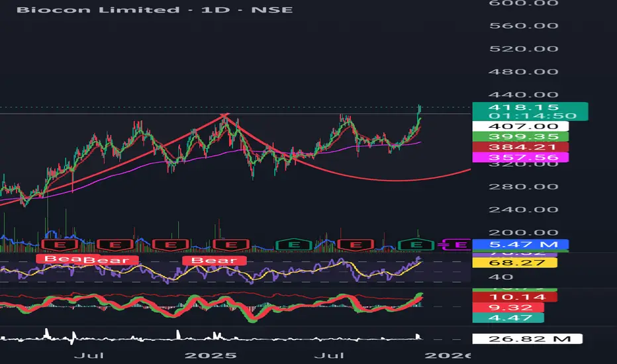Image resolution: width=617 pixels, height=364 pixels.
Task: Click the green 399.35 price label
Action: pos(520,136)
